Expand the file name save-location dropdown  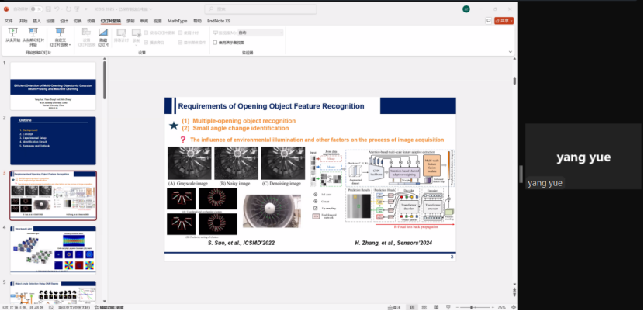click(151, 9)
